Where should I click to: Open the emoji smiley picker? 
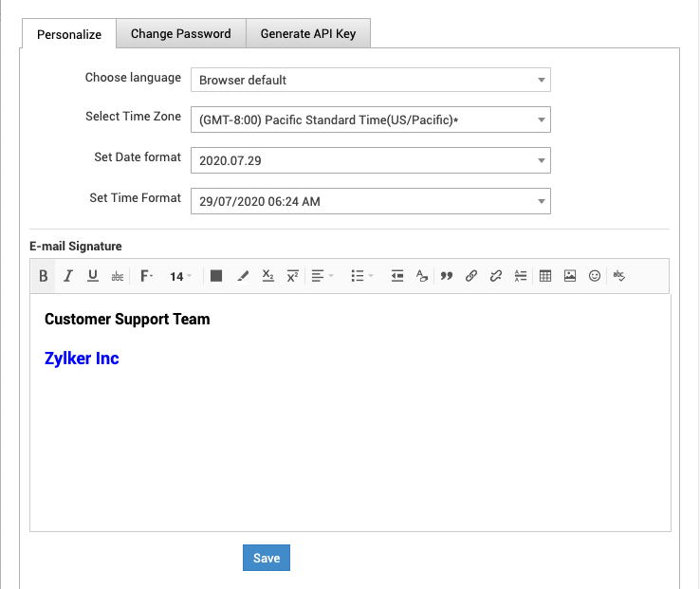click(595, 276)
